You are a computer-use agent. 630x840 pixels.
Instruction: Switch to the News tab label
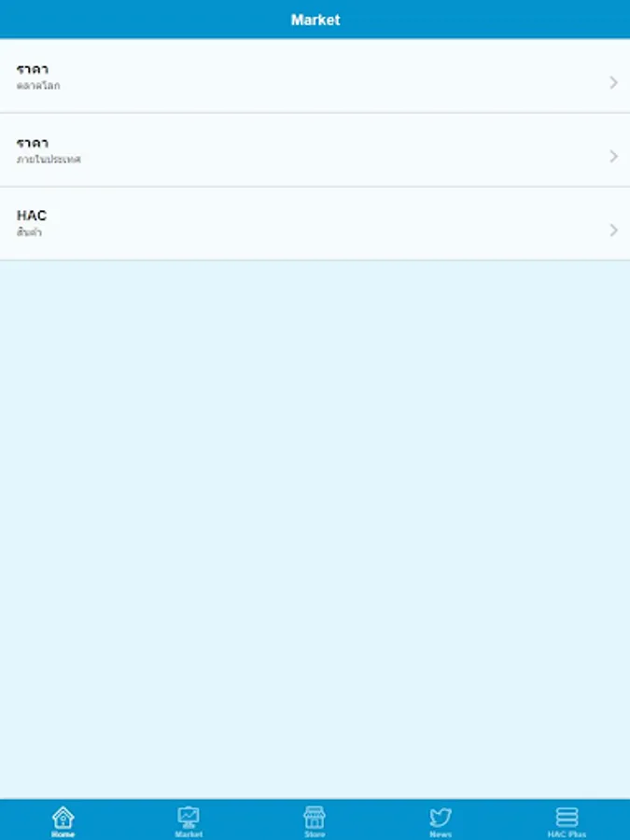click(441, 834)
